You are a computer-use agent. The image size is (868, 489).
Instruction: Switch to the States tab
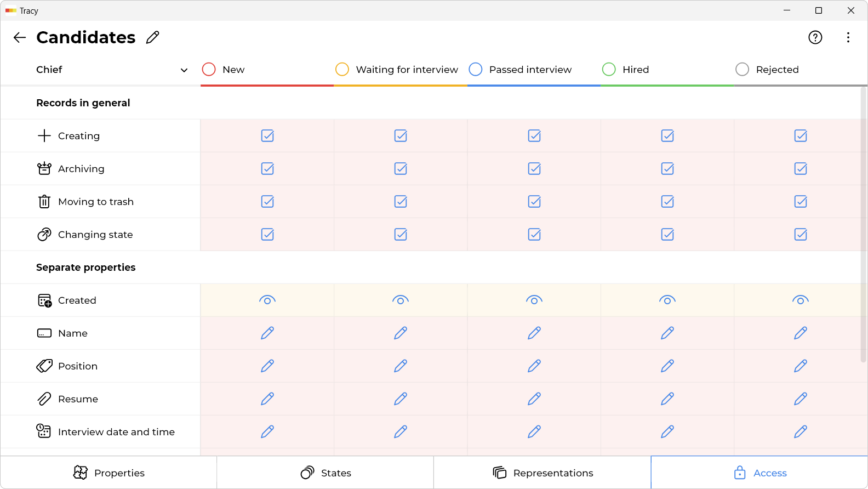(325, 473)
